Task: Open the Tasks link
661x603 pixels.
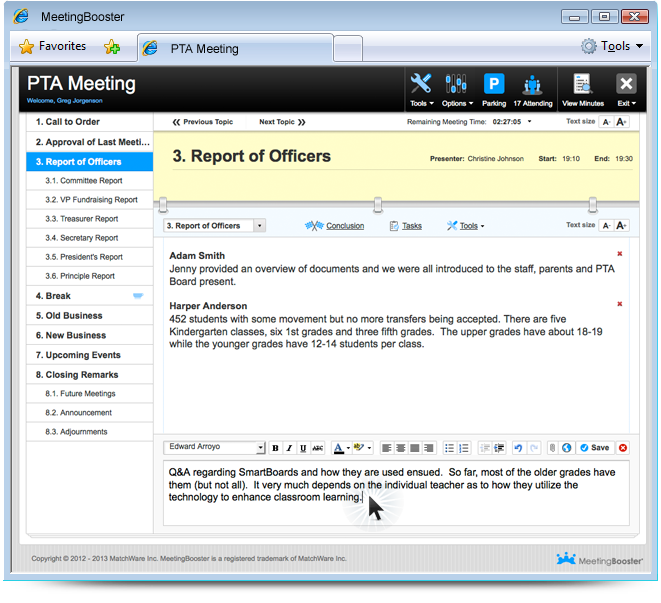Action: (406, 226)
